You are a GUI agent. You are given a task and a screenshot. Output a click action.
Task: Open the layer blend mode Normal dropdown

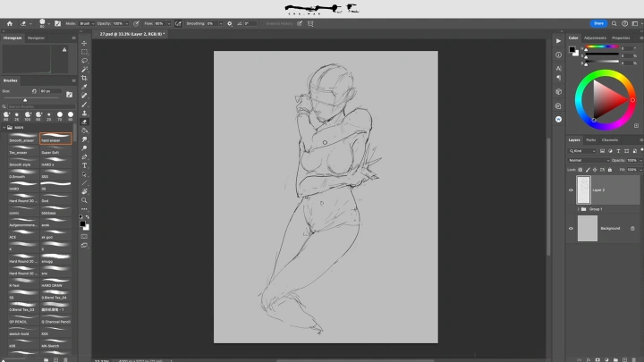point(589,161)
